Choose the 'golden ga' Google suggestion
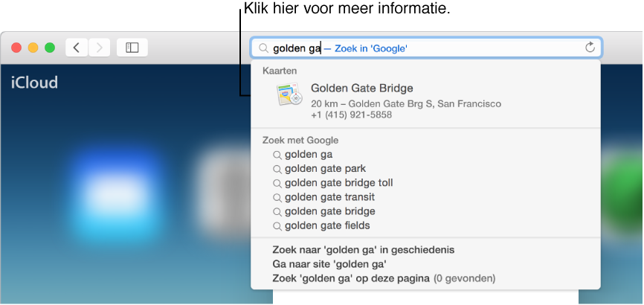The height and width of the screenshot is (305, 644). click(x=308, y=155)
